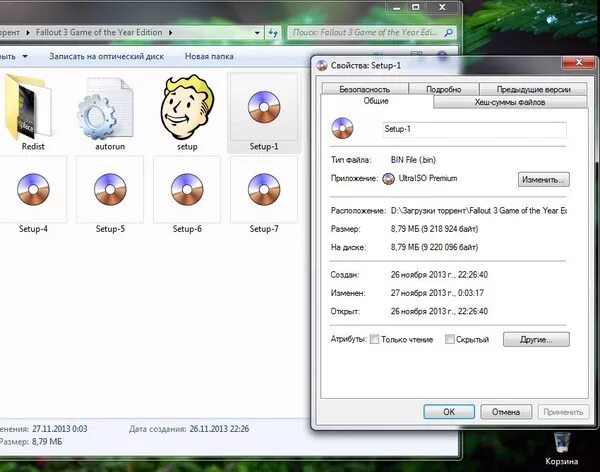600x472 pixels.
Task: Switch to the Details tab
Action: tap(443, 89)
